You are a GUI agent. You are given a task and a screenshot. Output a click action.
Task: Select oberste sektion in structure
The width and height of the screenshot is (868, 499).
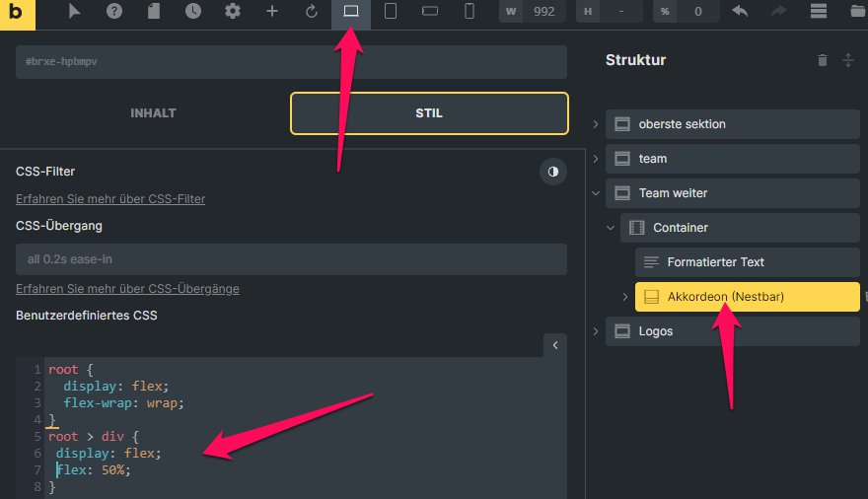pyautogui.click(x=732, y=124)
